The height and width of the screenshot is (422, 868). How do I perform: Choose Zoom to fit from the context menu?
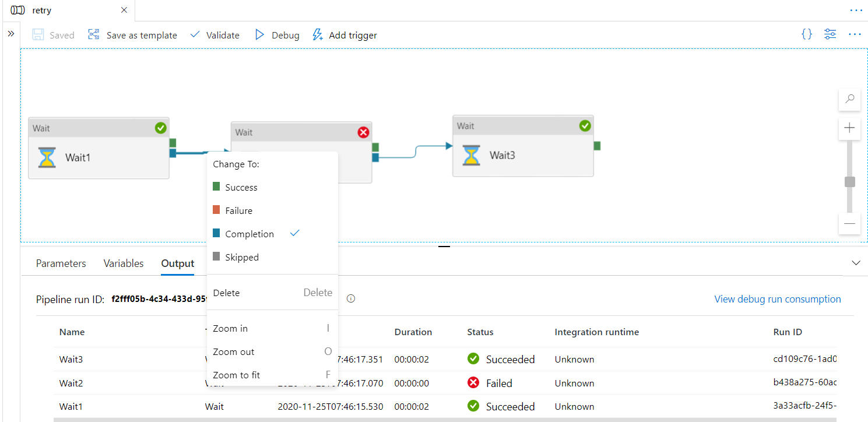[272, 375]
